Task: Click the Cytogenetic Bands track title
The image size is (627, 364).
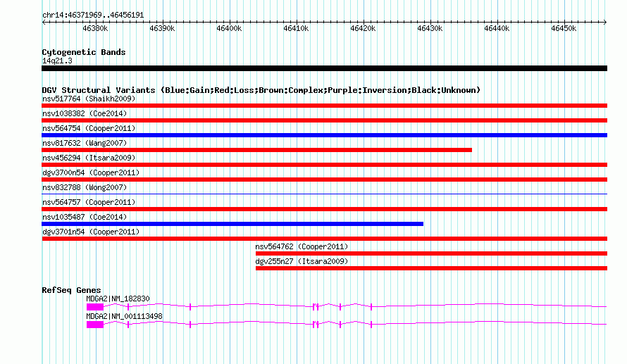Action: coord(84,52)
